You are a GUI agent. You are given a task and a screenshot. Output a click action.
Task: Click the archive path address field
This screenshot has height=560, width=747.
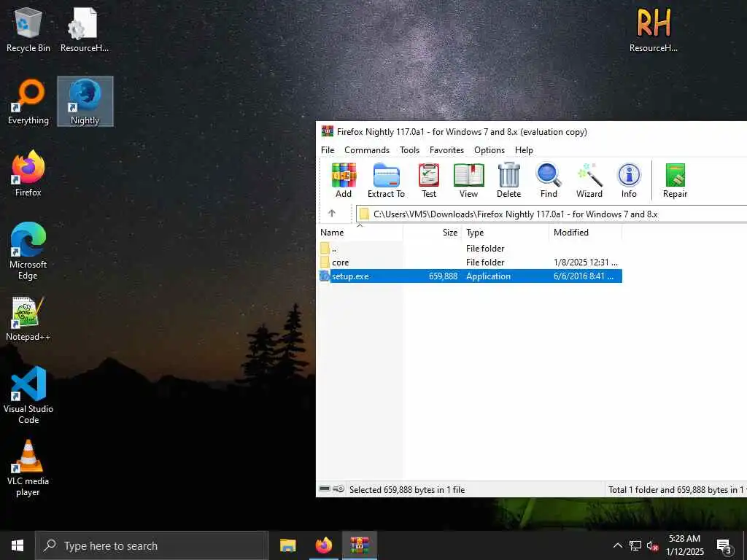551,214
